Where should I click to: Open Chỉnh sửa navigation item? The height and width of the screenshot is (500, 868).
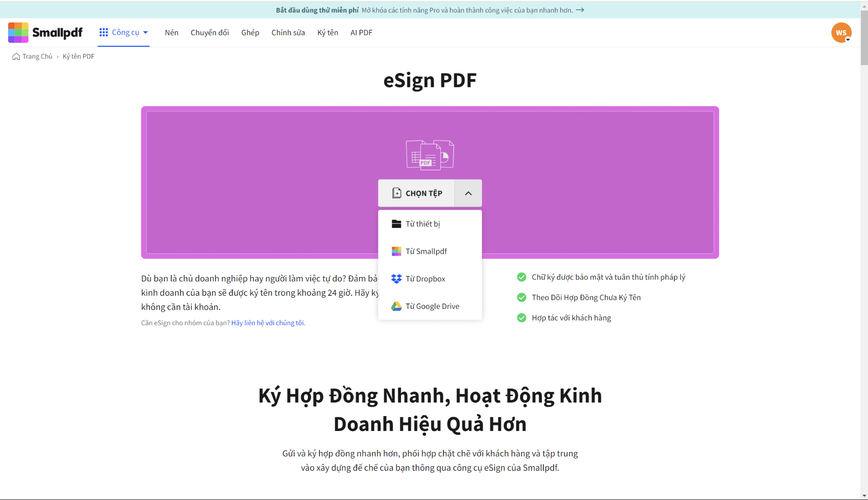click(x=288, y=33)
